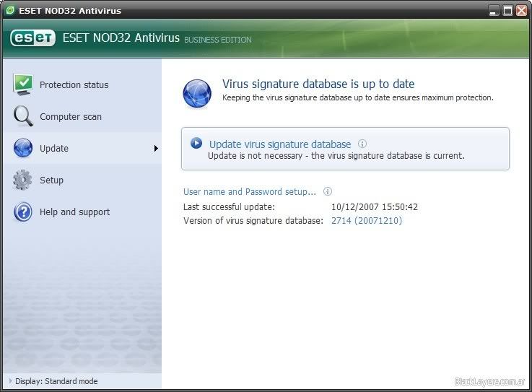Click heading Virus signature database is up to date
The image size is (532, 392).
tap(318, 84)
